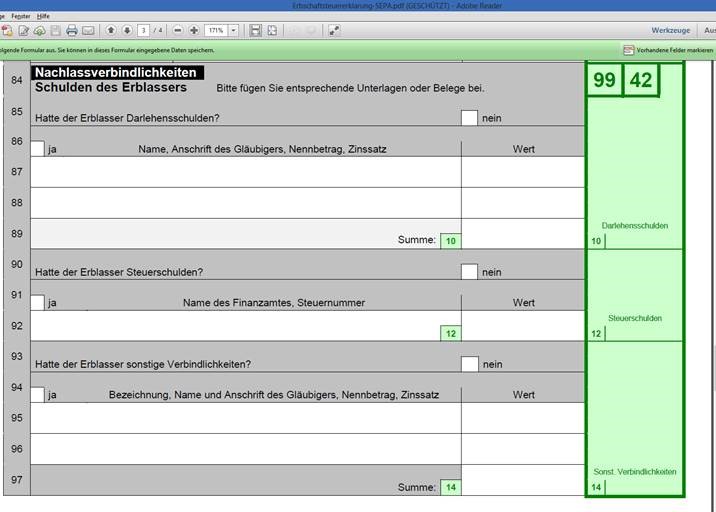
Task: Click the cloud upload icon
Action: 39,31
